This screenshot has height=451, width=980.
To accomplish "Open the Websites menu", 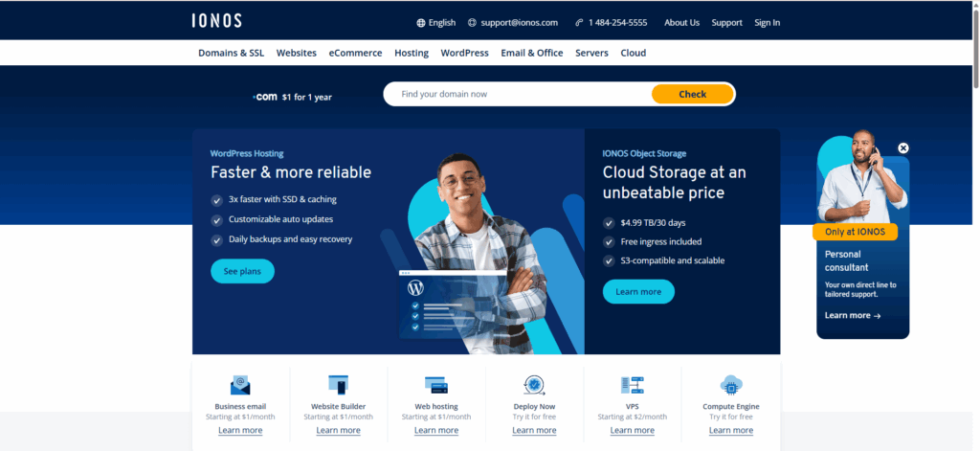I will [x=297, y=54].
